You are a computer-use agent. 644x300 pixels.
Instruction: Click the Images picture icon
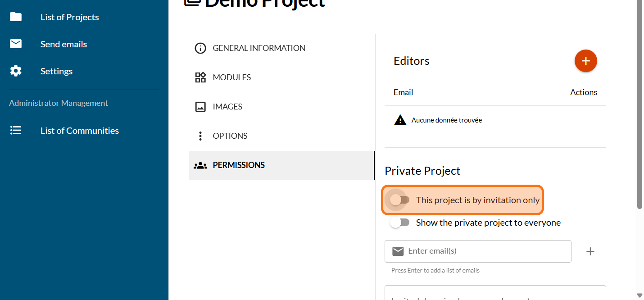(200, 107)
